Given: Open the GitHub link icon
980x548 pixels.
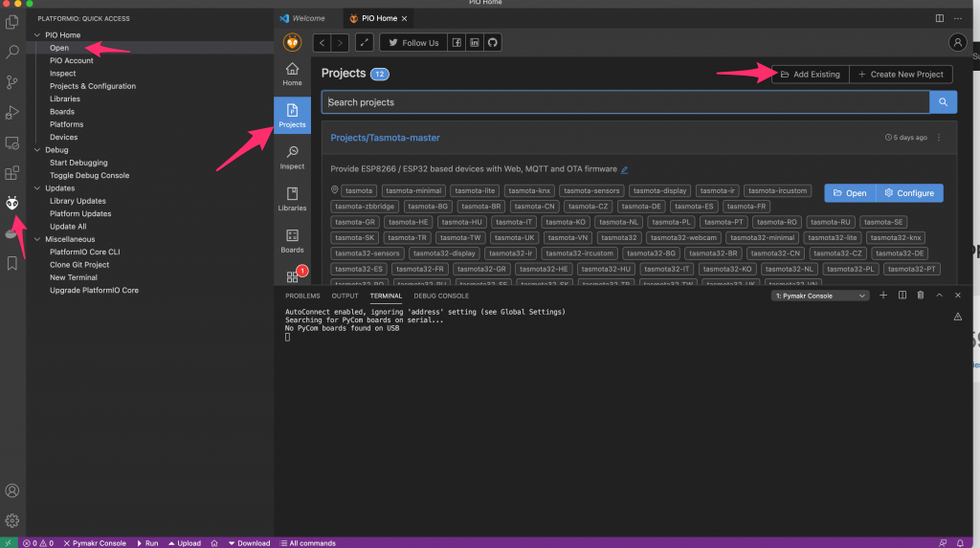Looking at the screenshot, I should (x=493, y=42).
